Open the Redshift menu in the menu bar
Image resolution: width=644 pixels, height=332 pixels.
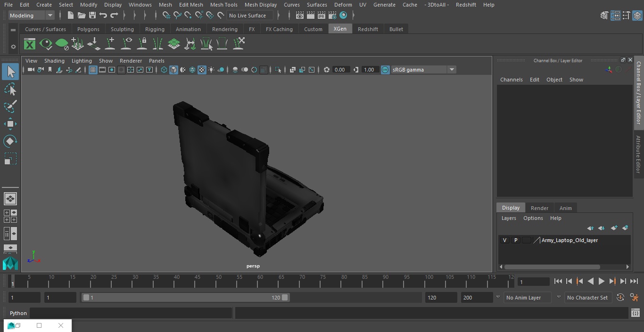point(466,5)
